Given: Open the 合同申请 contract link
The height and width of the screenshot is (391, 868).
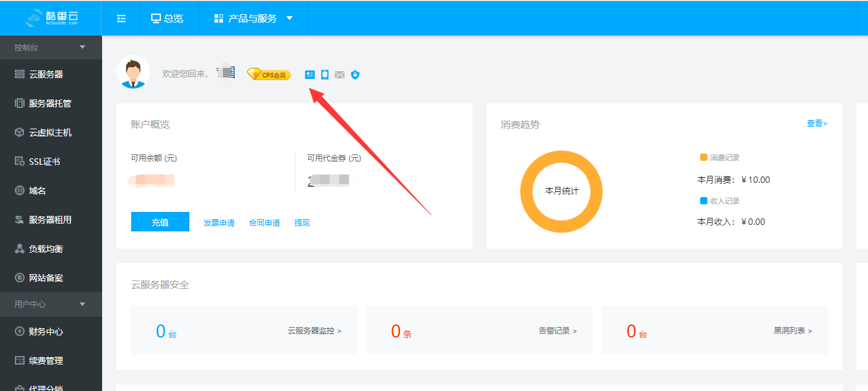Looking at the screenshot, I should (x=264, y=223).
